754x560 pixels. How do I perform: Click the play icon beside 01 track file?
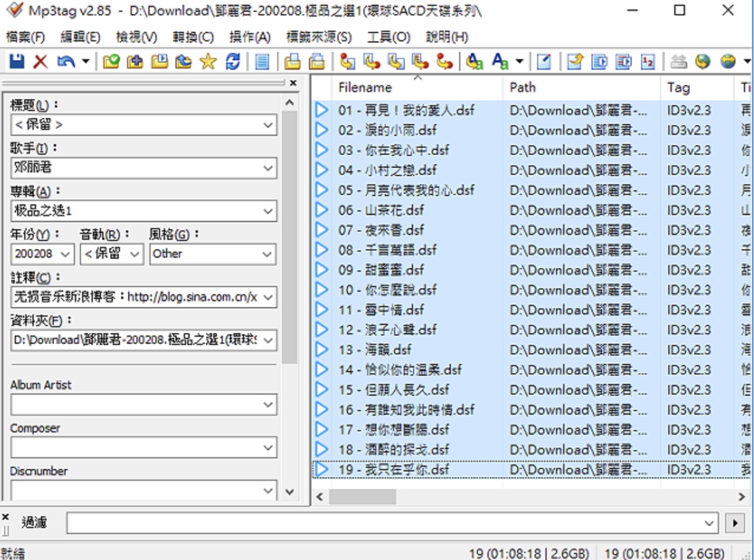(x=321, y=110)
